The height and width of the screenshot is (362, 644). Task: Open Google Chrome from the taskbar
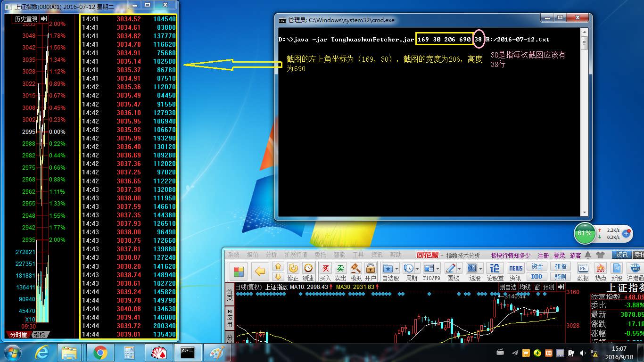(x=100, y=353)
